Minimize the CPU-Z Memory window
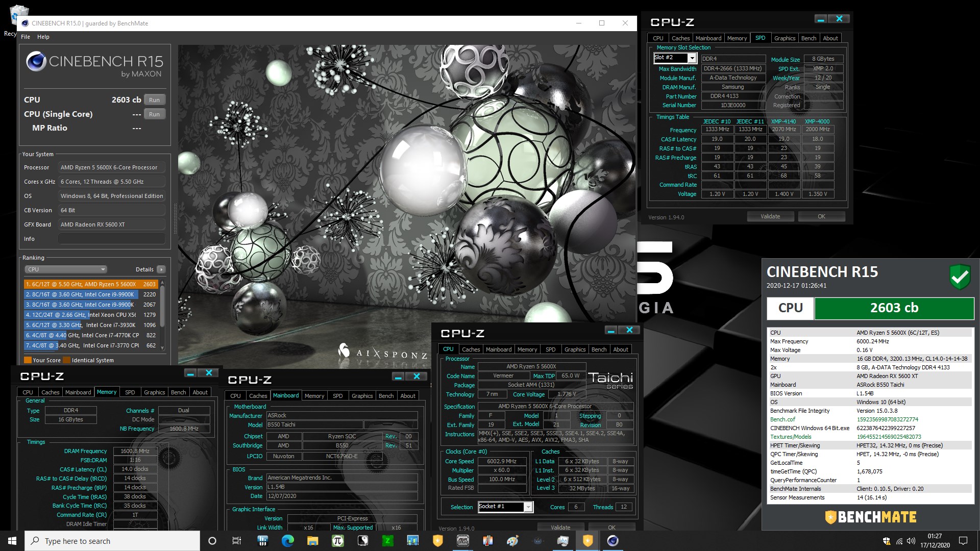 [190, 373]
